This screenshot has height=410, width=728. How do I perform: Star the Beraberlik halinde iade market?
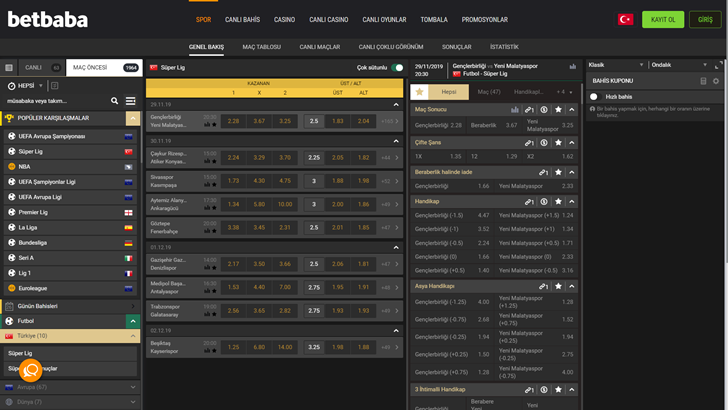(558, 172)
